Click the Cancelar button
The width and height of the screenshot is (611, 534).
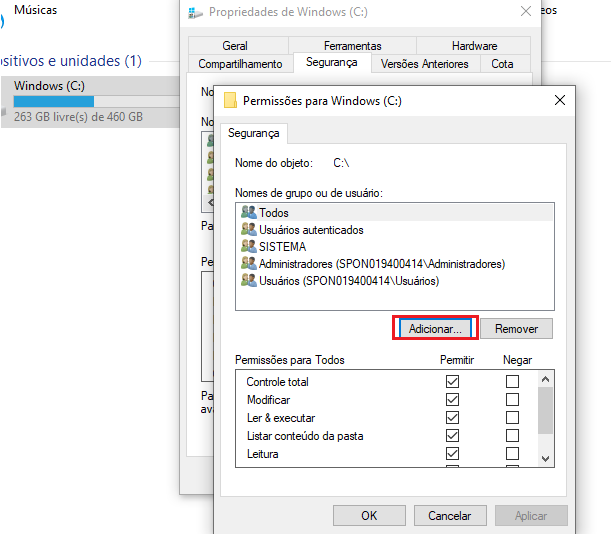tap(450, 516)
